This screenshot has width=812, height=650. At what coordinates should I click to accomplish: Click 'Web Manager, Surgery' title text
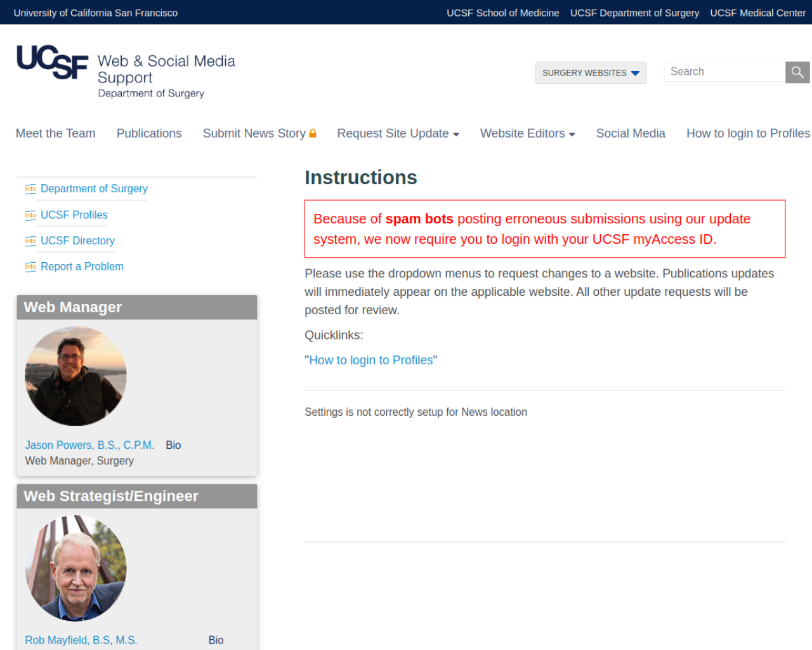[x=79, y=461]
